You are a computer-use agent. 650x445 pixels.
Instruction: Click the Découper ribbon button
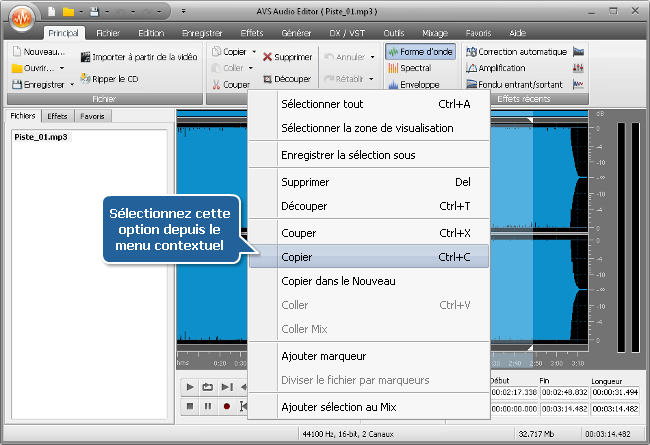pyautogui.click(x=287, y=79)
